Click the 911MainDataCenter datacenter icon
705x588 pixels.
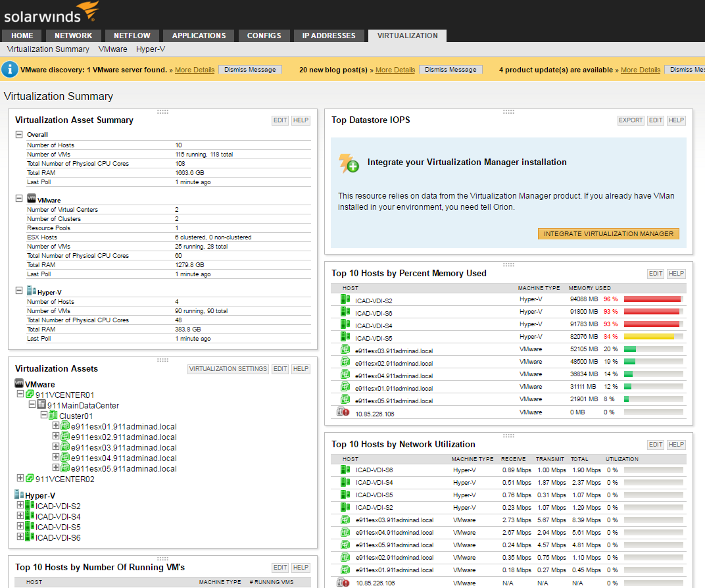click(x=41, y=404)
